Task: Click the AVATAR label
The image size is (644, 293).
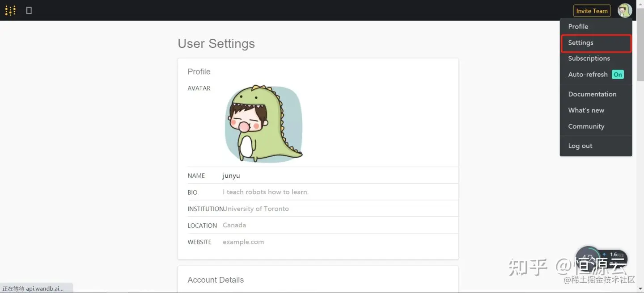Action: [199, 88]
